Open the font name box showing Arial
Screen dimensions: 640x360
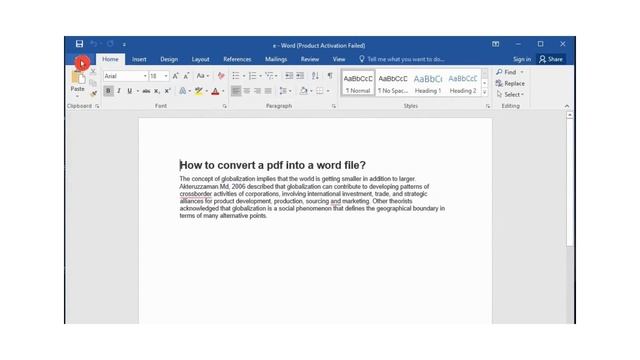[x=125, y=76]
